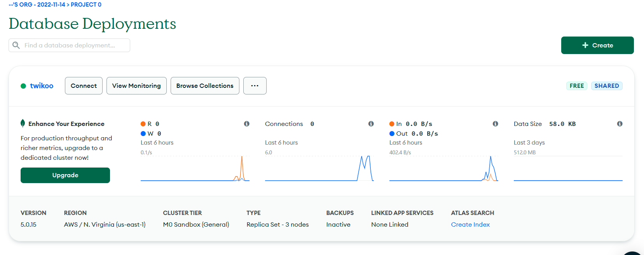644x255 pixels.
Task: Open the twikoo cluster link
Action: pos(42,86)
